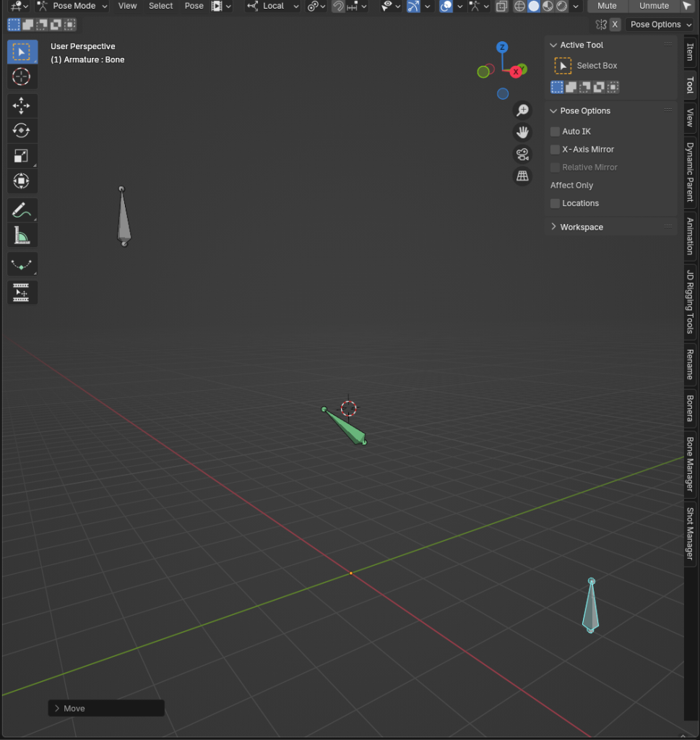Open the Pose menu

coord(194,6)
